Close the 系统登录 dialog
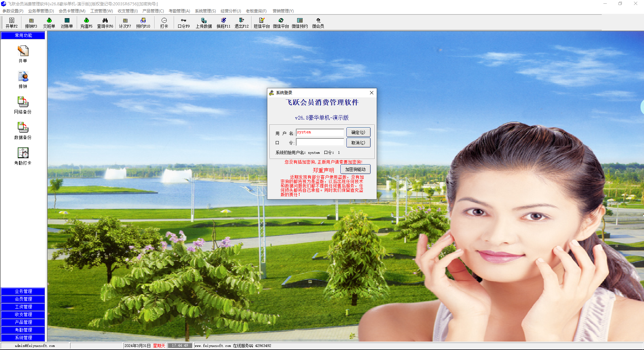 371,93
